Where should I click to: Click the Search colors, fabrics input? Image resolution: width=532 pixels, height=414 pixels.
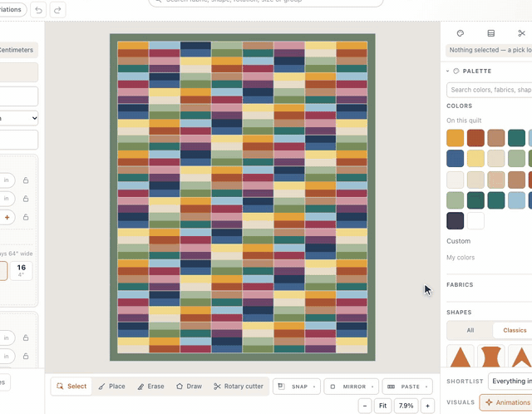490,90
